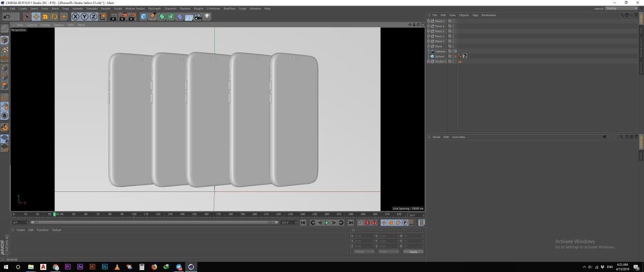This screenshot has width=644, height=272.
Task: Click the question mark tag on Sphere
Action: [x=465, y=56]
